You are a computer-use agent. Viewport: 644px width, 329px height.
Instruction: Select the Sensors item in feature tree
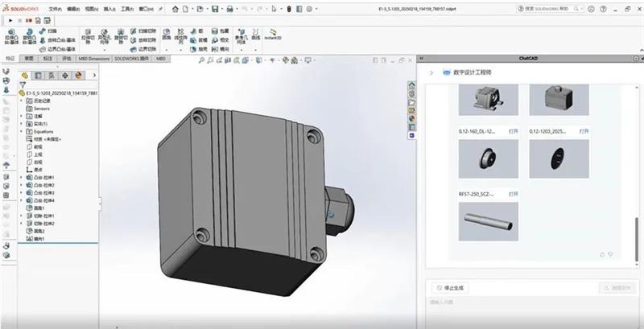[x=42, y=108]
